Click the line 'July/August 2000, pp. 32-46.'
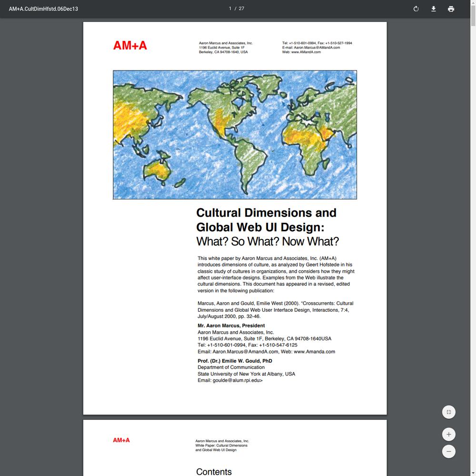476x476 pixels. click(229, 317)
